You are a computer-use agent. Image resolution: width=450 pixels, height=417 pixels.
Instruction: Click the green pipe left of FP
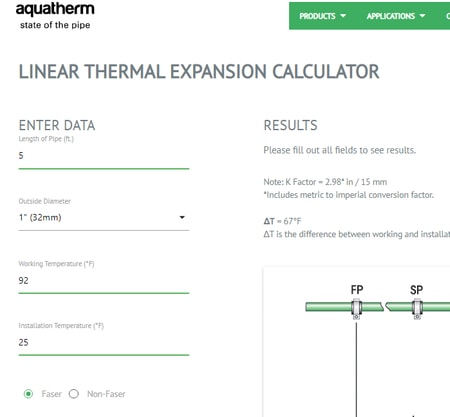pos(328,307)
